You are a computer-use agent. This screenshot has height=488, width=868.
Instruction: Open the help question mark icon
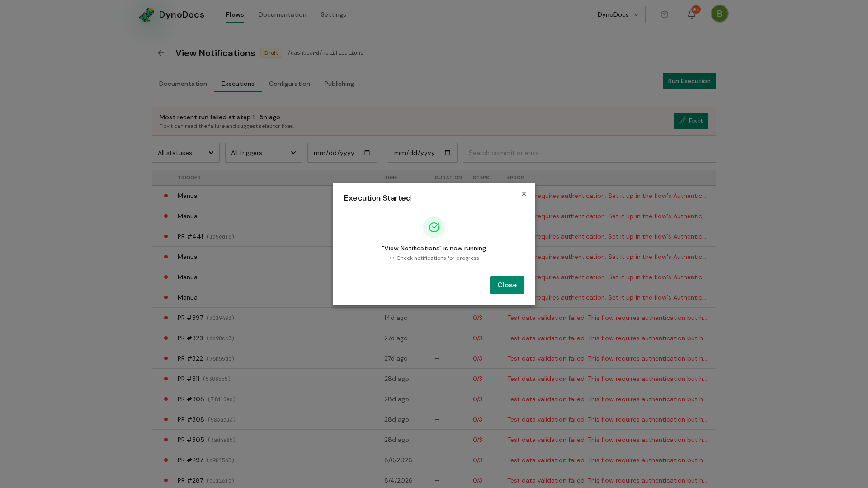point(665,14)
